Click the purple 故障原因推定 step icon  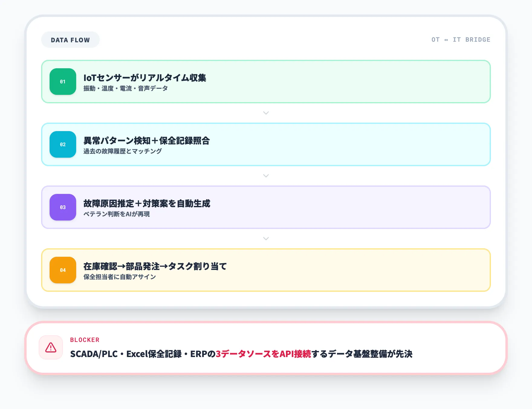click(x=63, y=207)
